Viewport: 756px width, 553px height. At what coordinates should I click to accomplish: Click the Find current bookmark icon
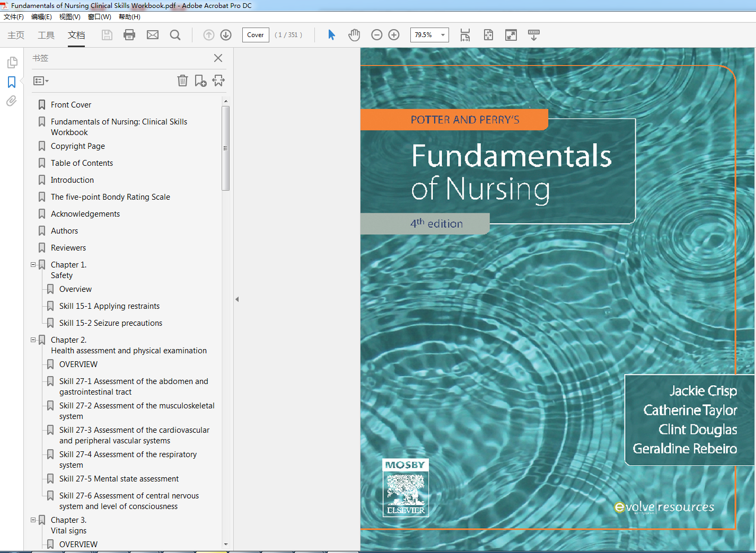(218, 81)
